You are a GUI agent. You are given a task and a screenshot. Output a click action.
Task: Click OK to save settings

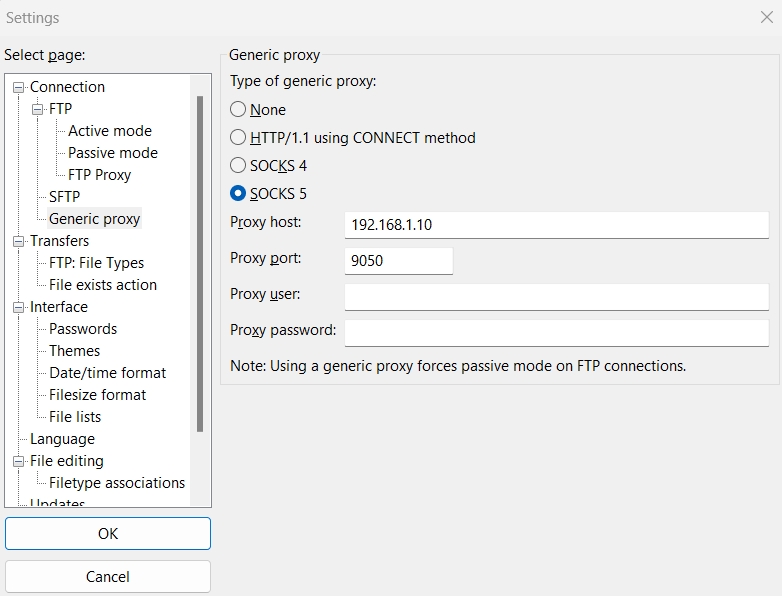point(108,534)
